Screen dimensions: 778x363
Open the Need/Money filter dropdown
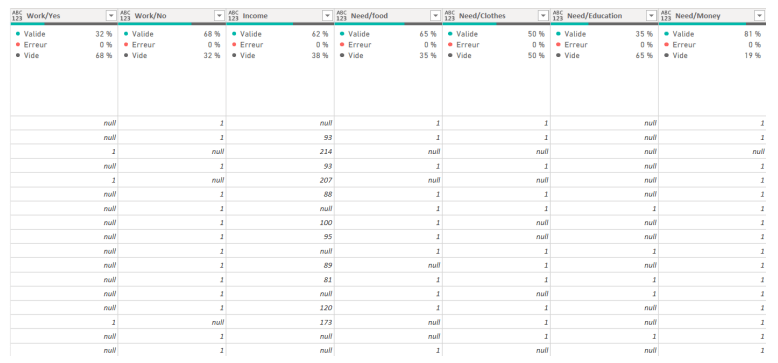click(x=760, y=16)
